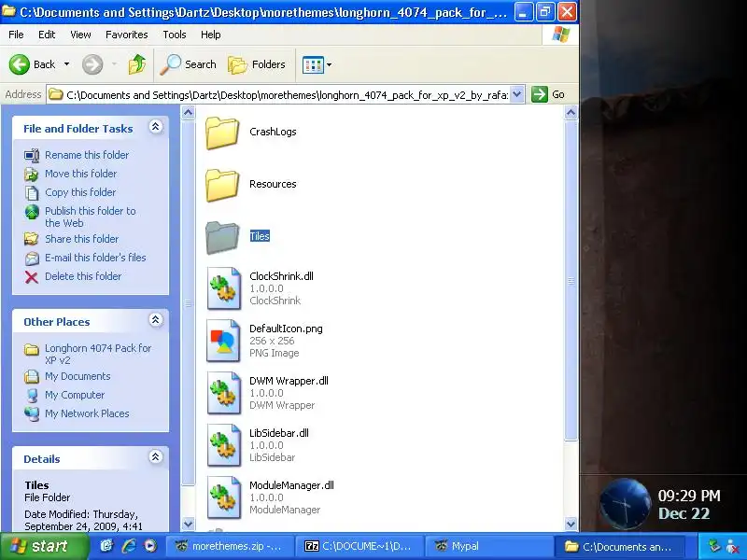Select the Resources folder icon

click(x=222, y=185)
